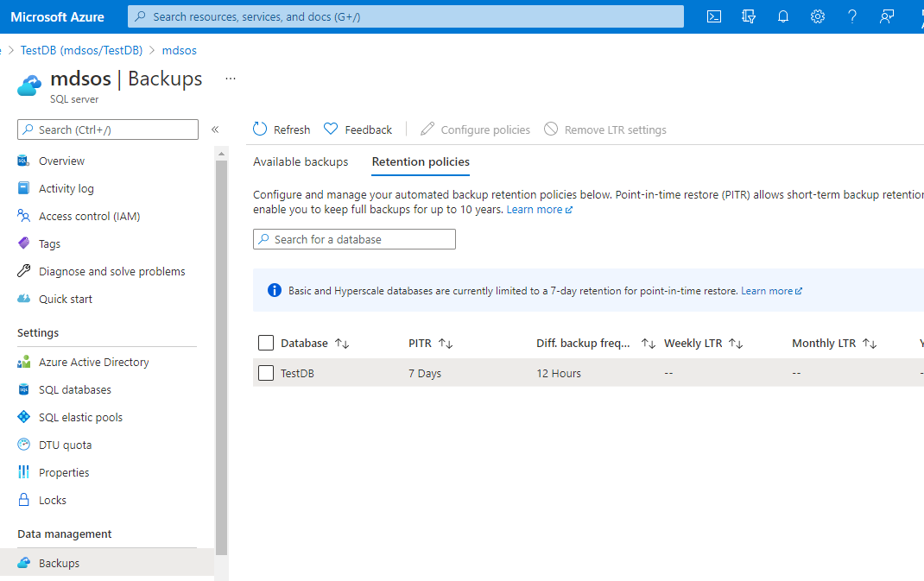Open the Directories and subscriptions filter icon
Viewport: 924px width, 581px height.
tap(749, 16)
